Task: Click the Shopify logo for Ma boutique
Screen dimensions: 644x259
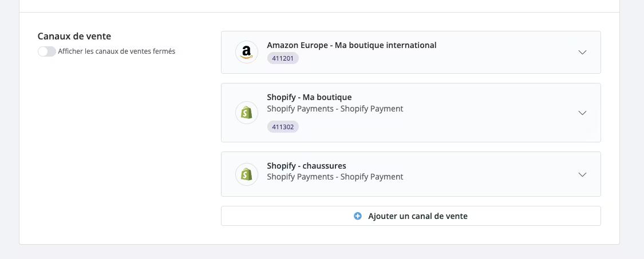Action: tap(247, 113)
